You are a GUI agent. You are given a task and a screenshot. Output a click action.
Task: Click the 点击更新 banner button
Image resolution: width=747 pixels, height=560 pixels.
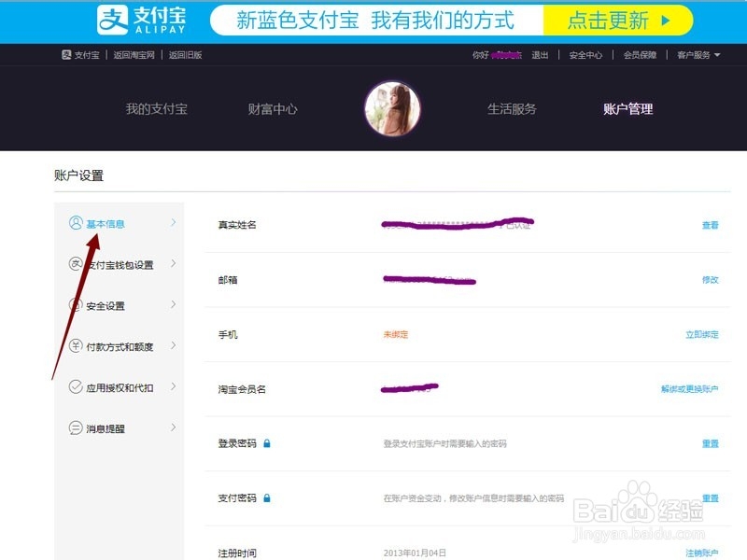[x=618, y=21]
